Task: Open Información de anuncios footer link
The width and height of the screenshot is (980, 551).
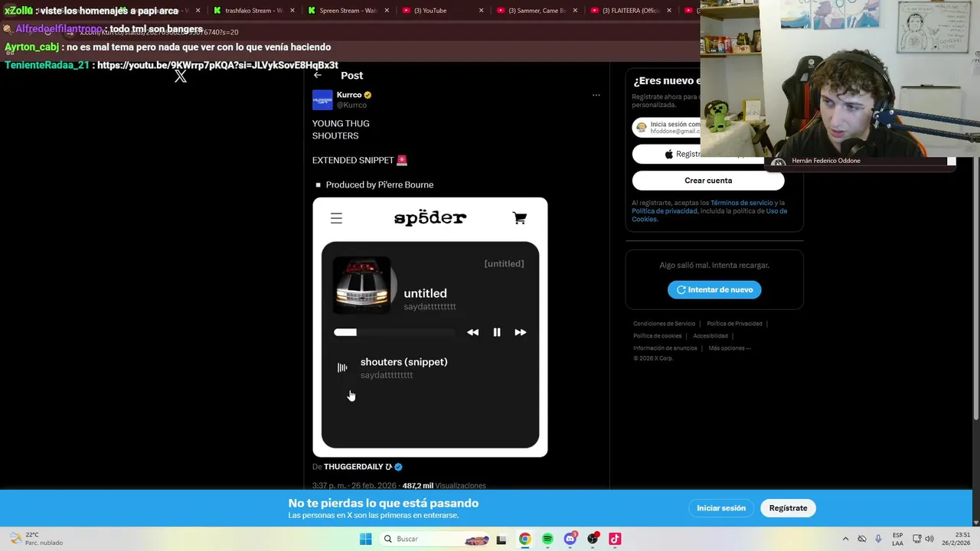Action: click(665, 348)
